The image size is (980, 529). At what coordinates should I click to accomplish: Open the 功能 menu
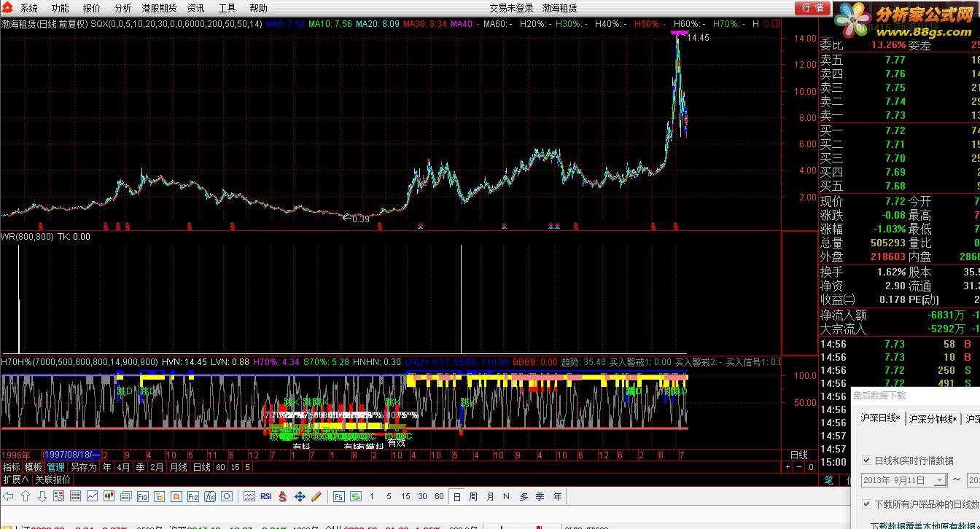pos(61,8)
